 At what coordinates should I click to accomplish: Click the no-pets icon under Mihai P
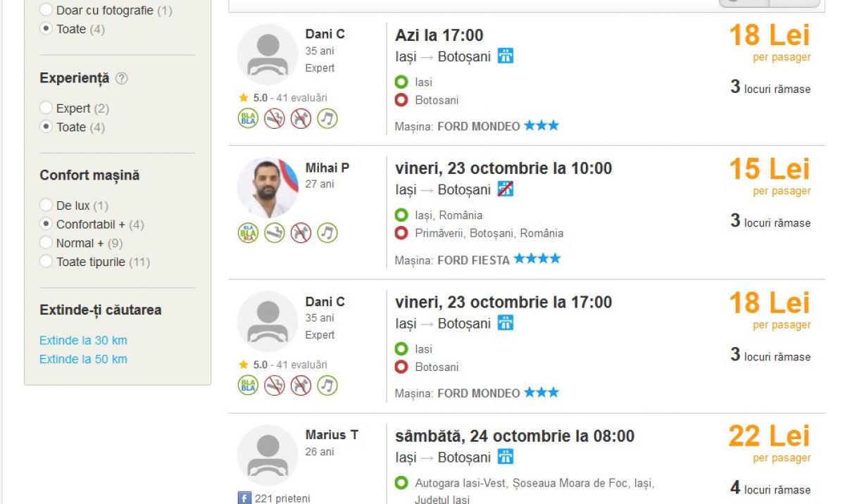(301, 232)
